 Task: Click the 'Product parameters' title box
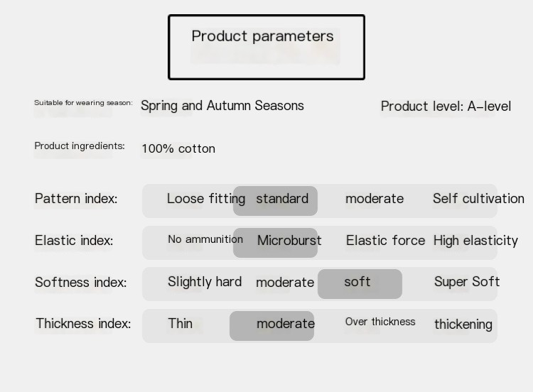266,47
